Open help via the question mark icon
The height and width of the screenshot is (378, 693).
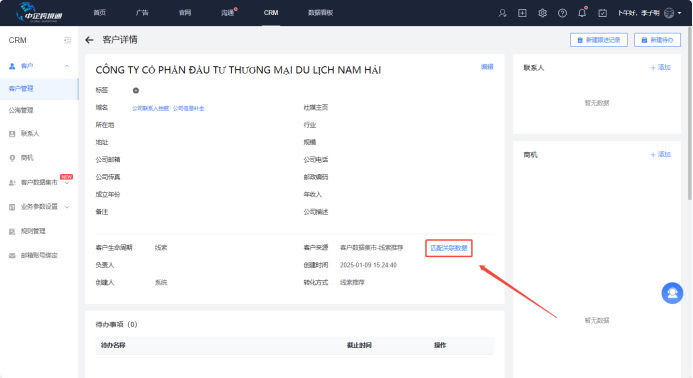pyautogui.click(x=562, y=13)
